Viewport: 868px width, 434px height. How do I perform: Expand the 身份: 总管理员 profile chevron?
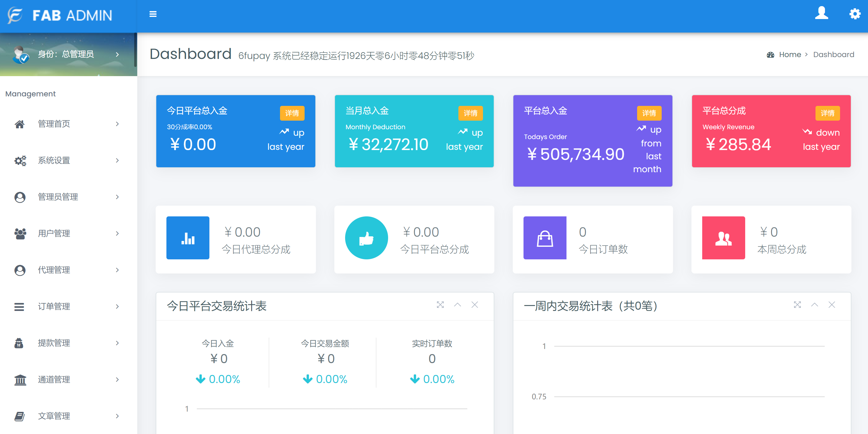pyautogui.click(x=117, y=54)
